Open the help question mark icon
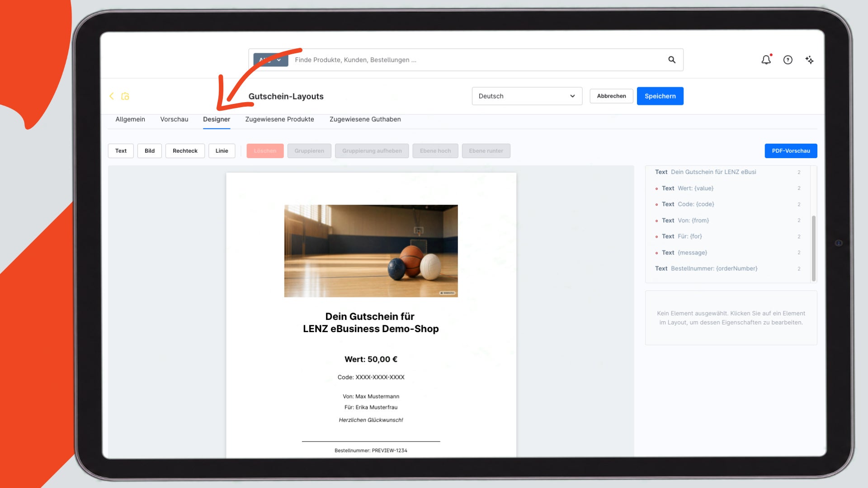The width and height of the screenshot is (868, 488). click(788, 60)
